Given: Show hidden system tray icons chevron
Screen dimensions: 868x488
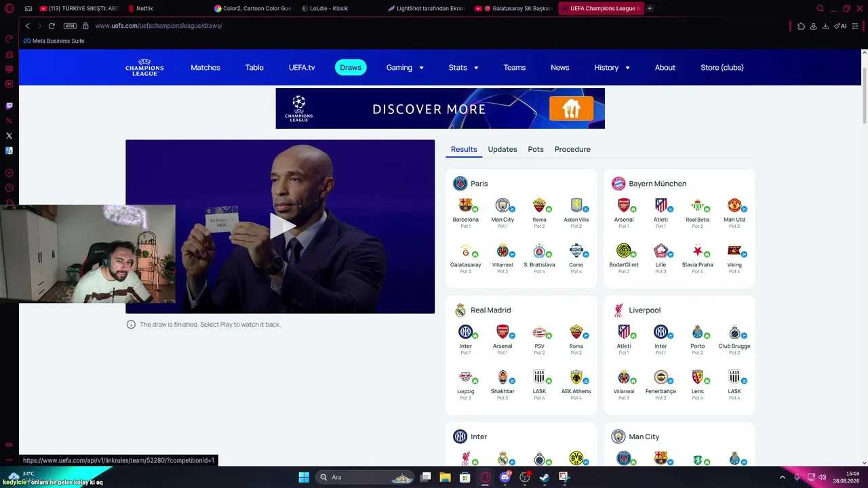Looking at the screenshot, I should coord(782,477).
